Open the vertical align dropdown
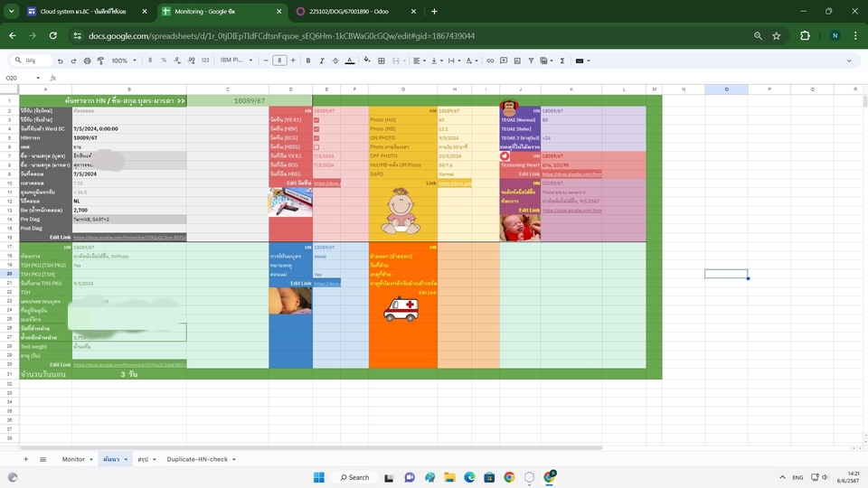Screen dimensions: 868x488 (x=436, y=61)
